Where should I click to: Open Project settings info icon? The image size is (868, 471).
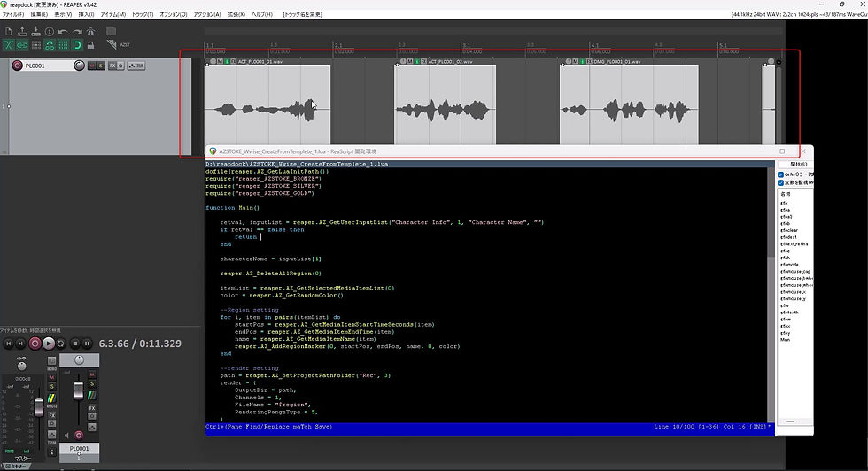click(50, 32)
